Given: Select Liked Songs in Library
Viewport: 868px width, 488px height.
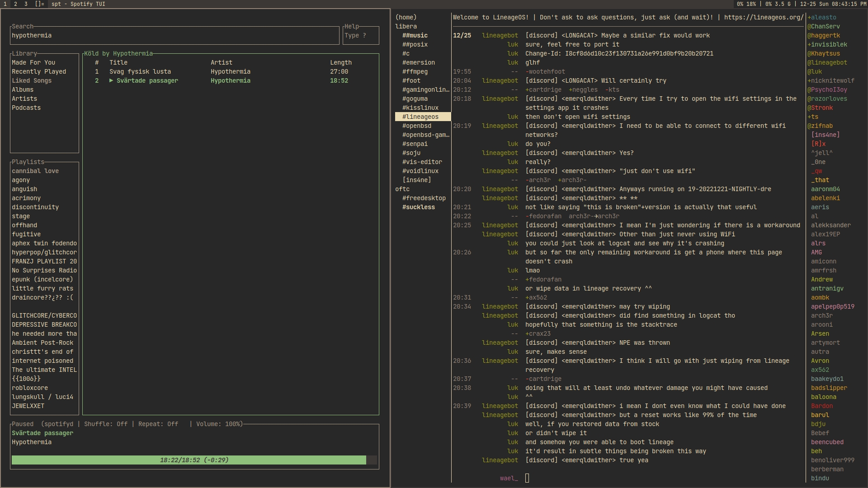Looking at the screenshot, I should [32, 80].
